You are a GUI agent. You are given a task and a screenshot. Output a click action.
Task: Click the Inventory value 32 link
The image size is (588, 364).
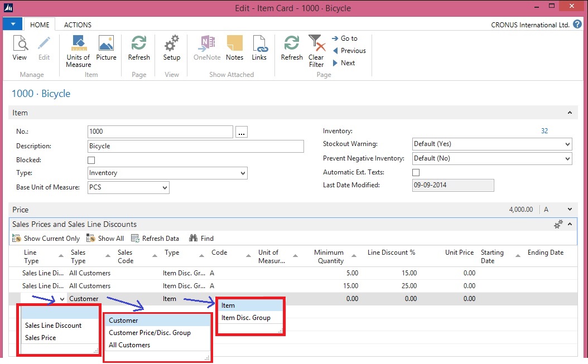[544, 131]
